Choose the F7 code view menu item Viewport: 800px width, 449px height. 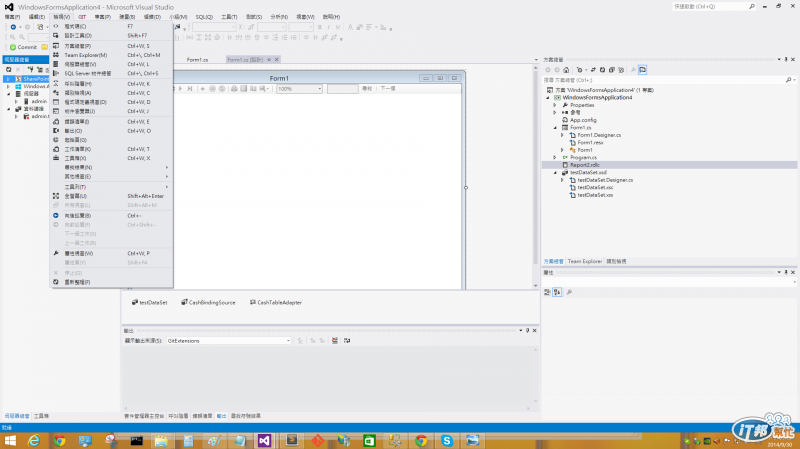click(112, 26)
